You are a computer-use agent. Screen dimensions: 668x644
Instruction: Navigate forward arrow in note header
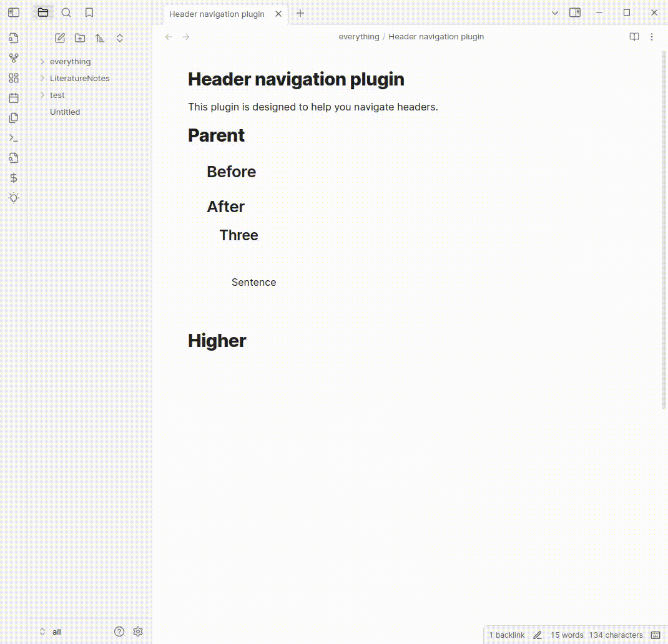(186, 37)
